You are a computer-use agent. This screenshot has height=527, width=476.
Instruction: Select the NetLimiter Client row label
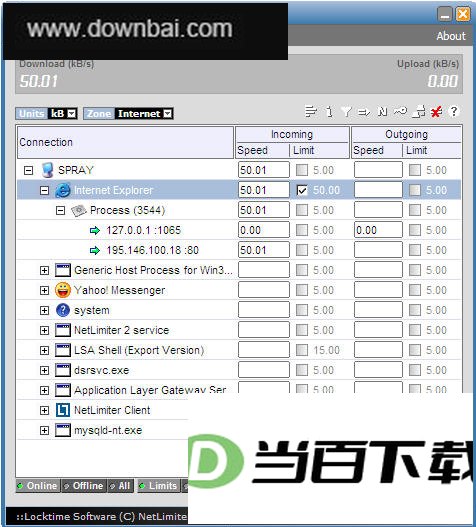(x=112, y=410)
